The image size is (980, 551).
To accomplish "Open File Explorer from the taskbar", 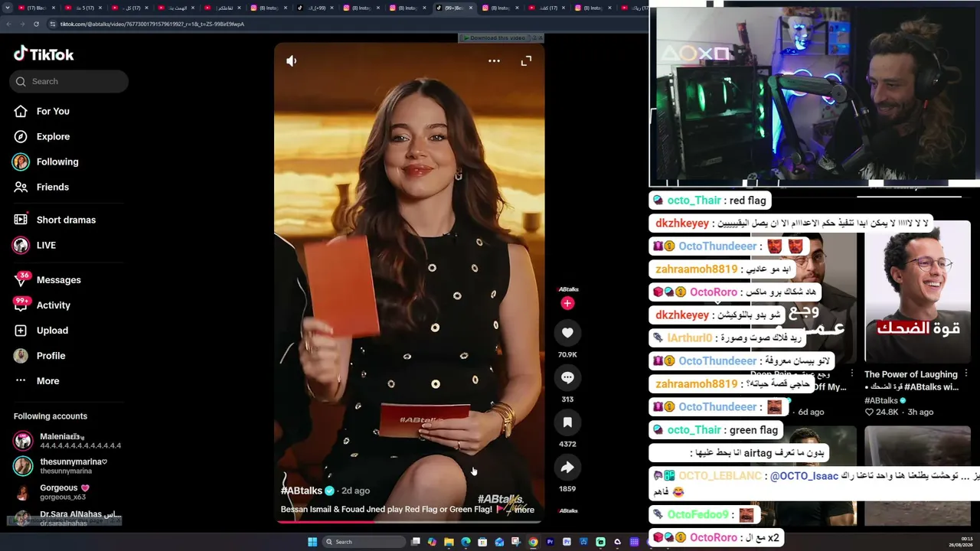I will (x=449, y=542).
